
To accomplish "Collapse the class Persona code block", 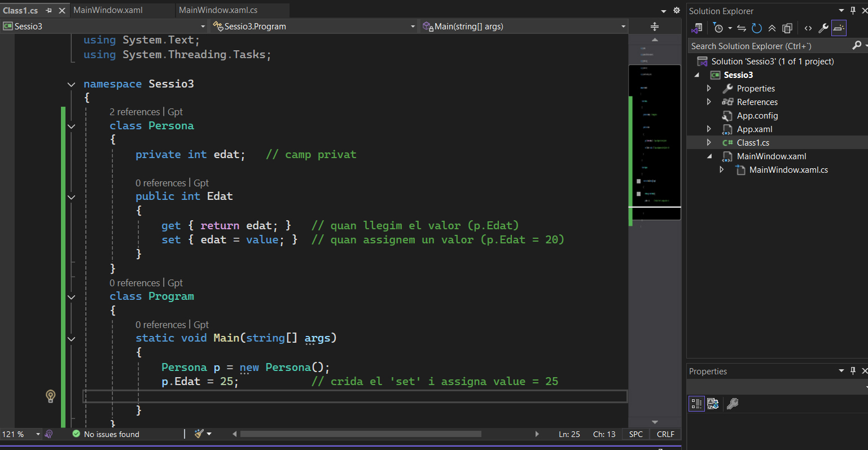I will pos(71,126).
